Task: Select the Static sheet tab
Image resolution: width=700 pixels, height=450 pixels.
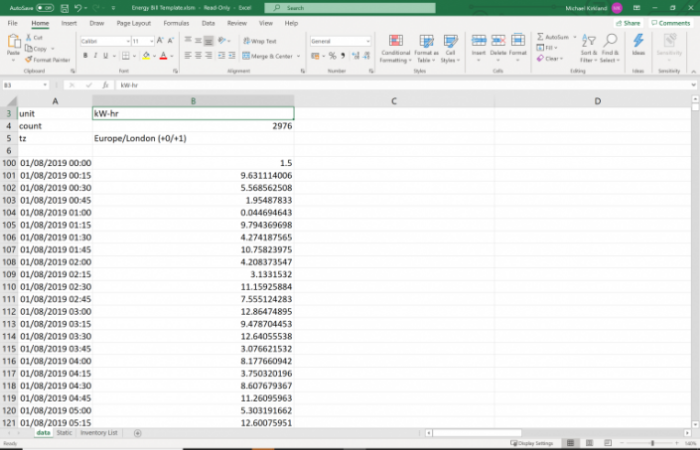Action: pos(64,433)
